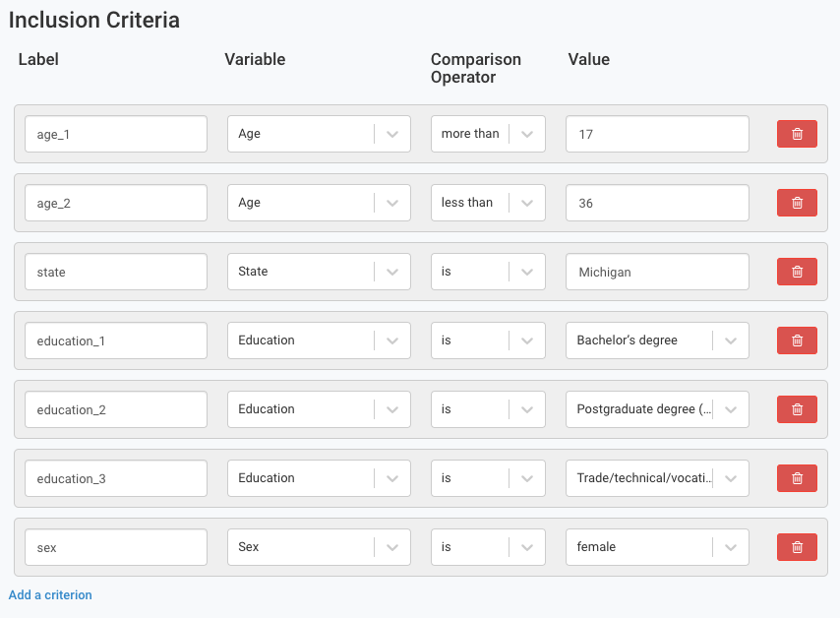Expand the Sex variable dropdown
Image resolution: width=840 pixels, height=618 pixels.
click(318, 547)
